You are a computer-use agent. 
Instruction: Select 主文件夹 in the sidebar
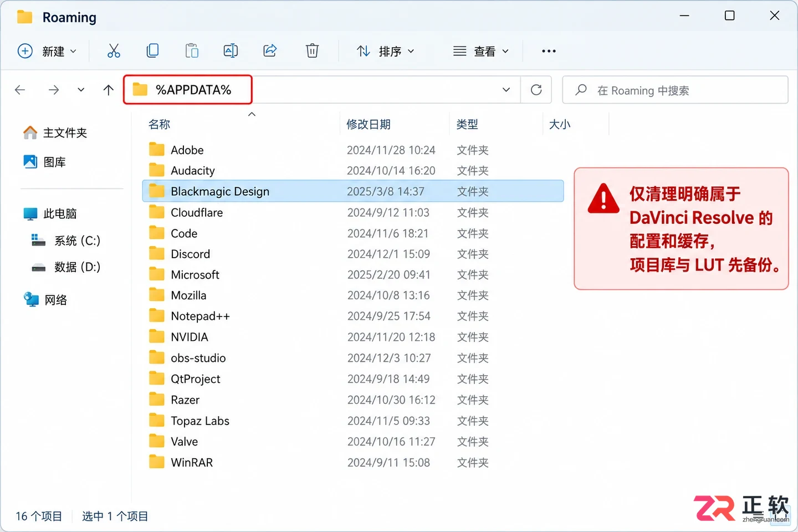click(55, 133)
